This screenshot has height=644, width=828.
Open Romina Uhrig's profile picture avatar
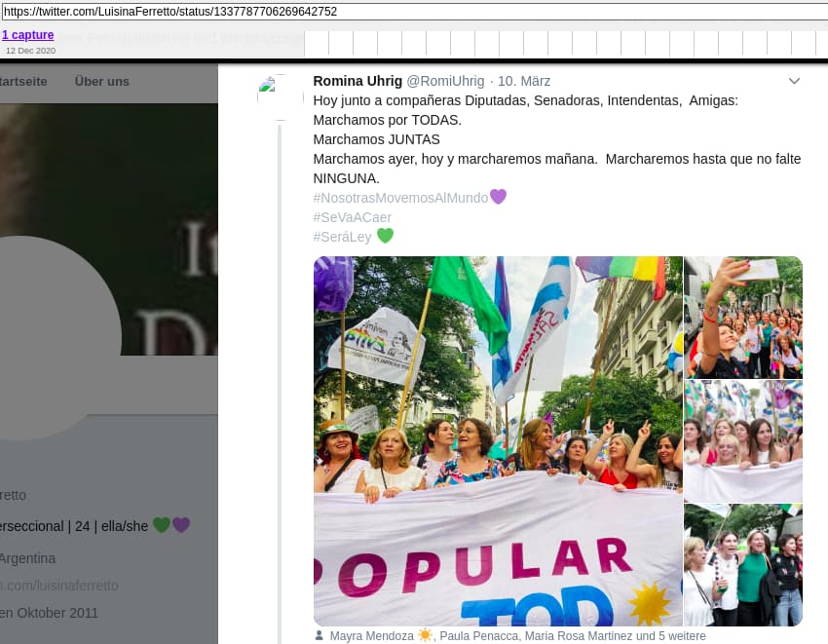pyautogui.click(x=281, y=97)
